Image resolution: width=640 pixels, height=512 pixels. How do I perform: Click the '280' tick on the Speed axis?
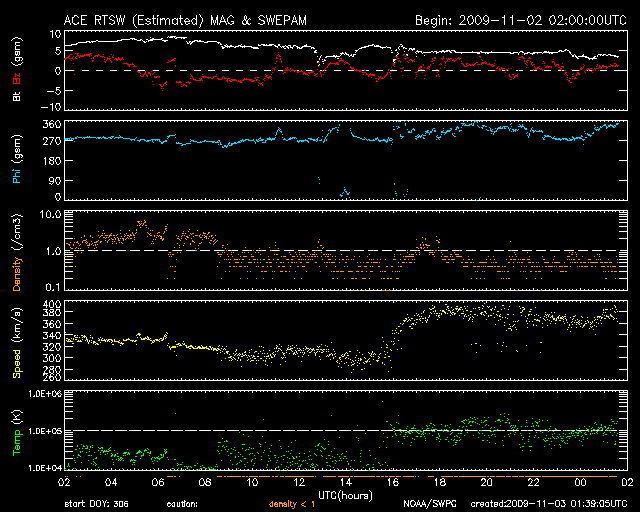click(x=52, y=370)
